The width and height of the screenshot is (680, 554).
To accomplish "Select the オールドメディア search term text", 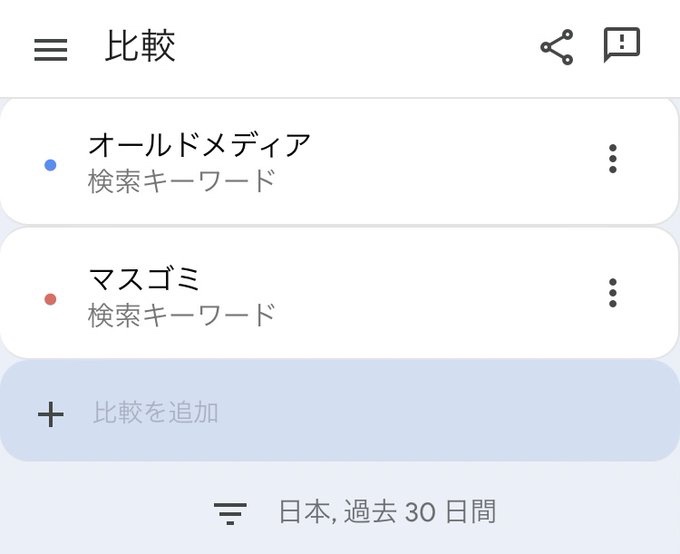I will [x=200, y=146].
